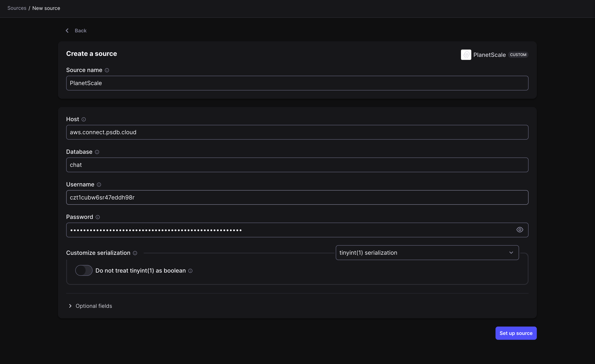Navigate to Sources via the breadcrumb
The height and width of the screenshot is (364, 595).
[17, 8]
